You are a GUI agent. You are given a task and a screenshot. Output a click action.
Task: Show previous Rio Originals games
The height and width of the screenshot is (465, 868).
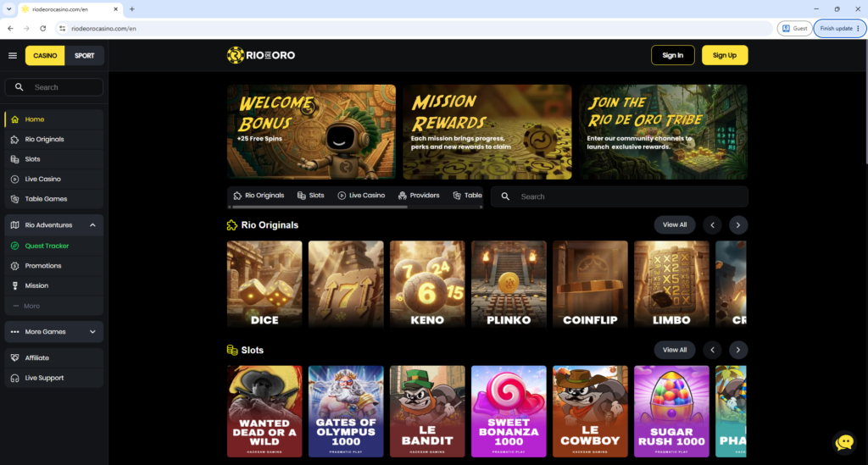click(712, 225)
